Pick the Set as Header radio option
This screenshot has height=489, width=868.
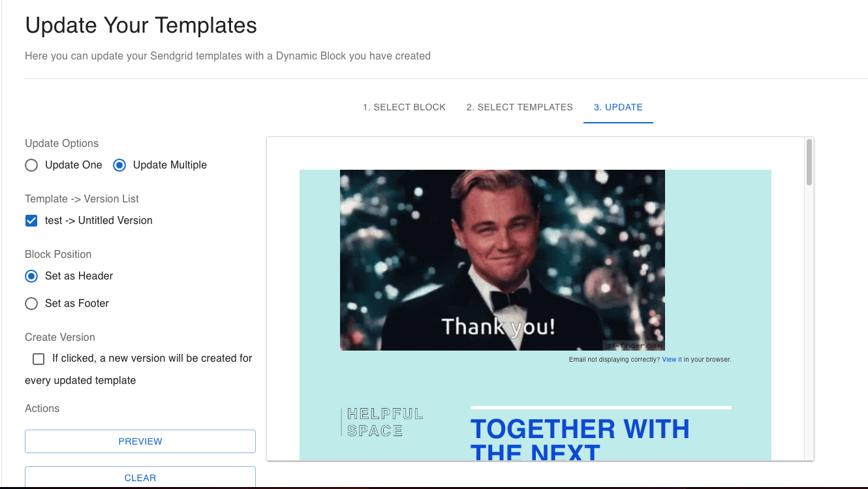coord(31,276)
